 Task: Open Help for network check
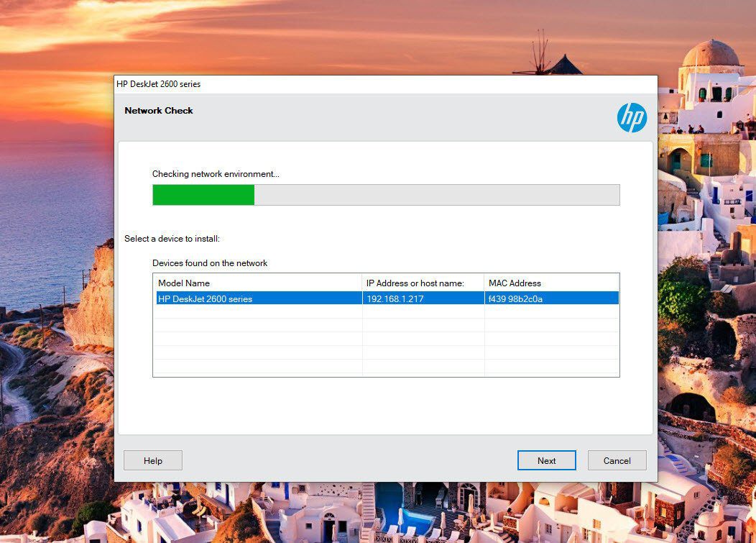pyautogui.click(x=153, y=460)
